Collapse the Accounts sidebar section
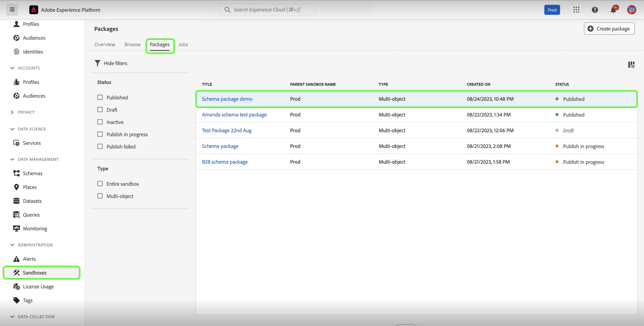Viewport: 644px width, 326px height. 12,68
